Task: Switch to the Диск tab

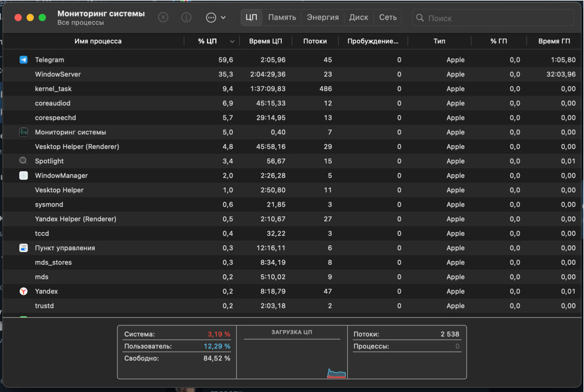Action: pos(359,18)
